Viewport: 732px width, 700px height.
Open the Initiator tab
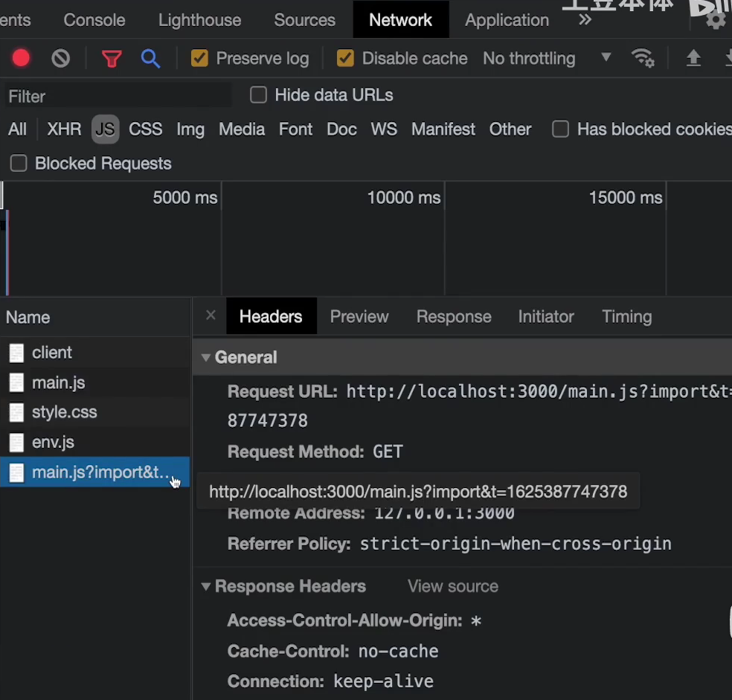546,317
